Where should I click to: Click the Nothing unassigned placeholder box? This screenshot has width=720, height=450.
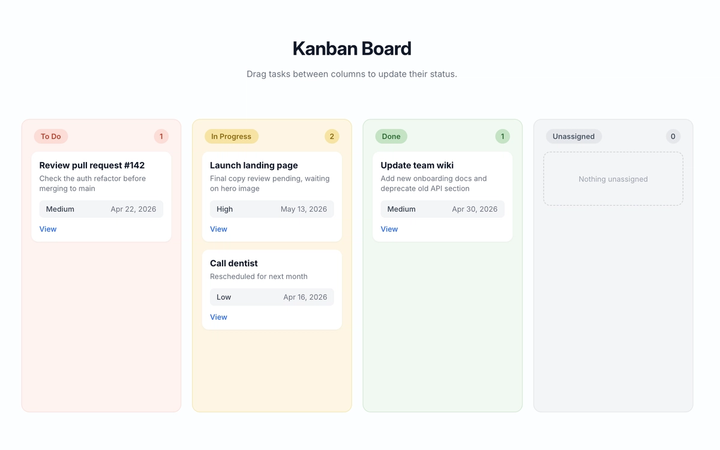(613, 179)
